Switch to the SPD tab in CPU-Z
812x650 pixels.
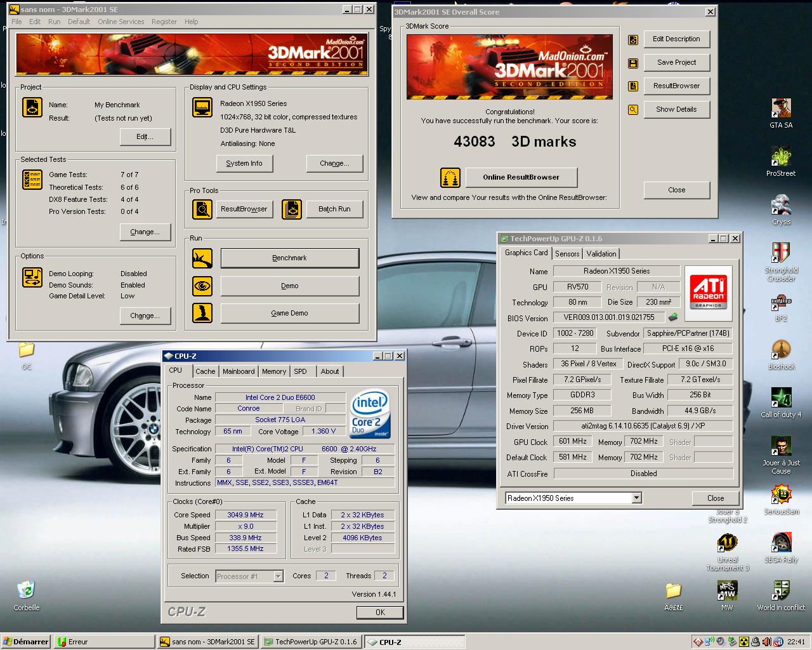click(x=300, y=372)
